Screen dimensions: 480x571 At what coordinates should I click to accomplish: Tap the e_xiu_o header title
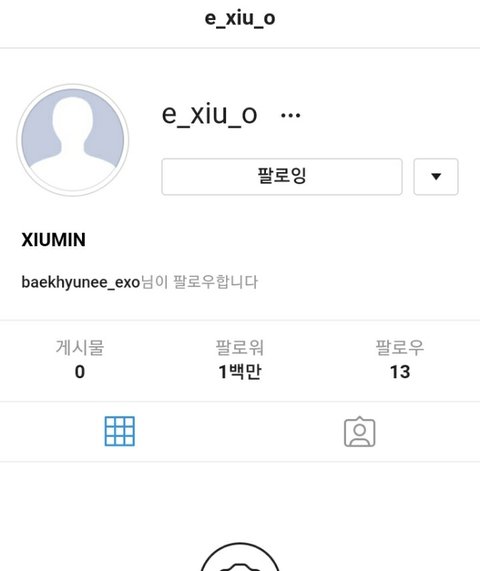click(240, 18)
